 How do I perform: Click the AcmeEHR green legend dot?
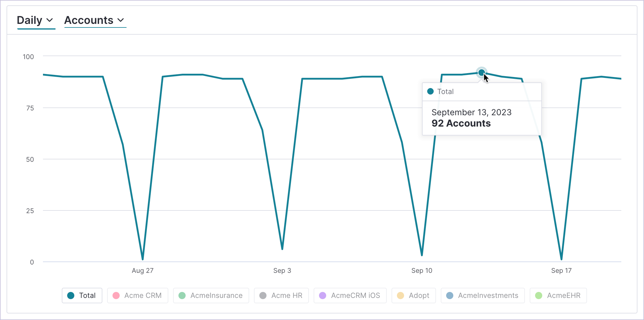point(539,296)
